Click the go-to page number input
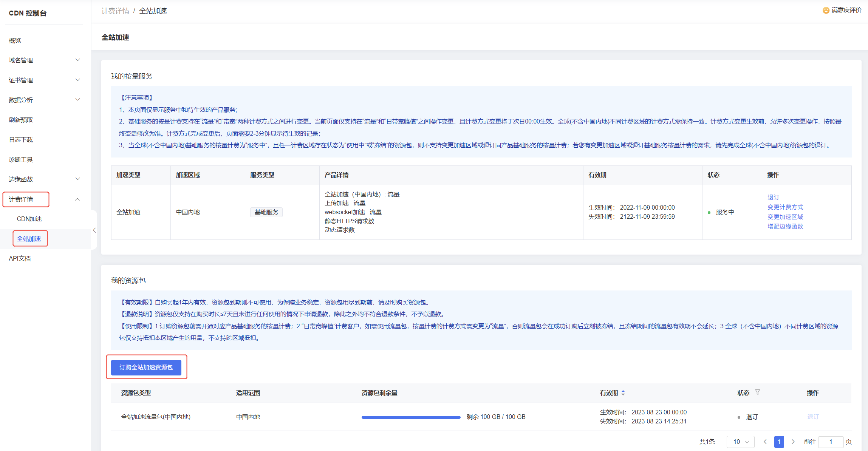This screenshot has width=868, height=451. (830, 442)
